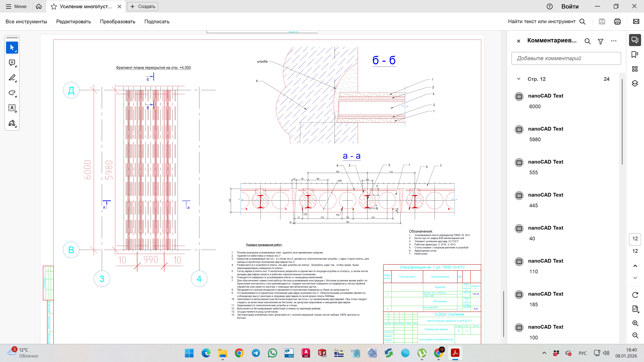The image size is (644, 362).
Task: Open comments panel more options
Action: click(614, 41)
